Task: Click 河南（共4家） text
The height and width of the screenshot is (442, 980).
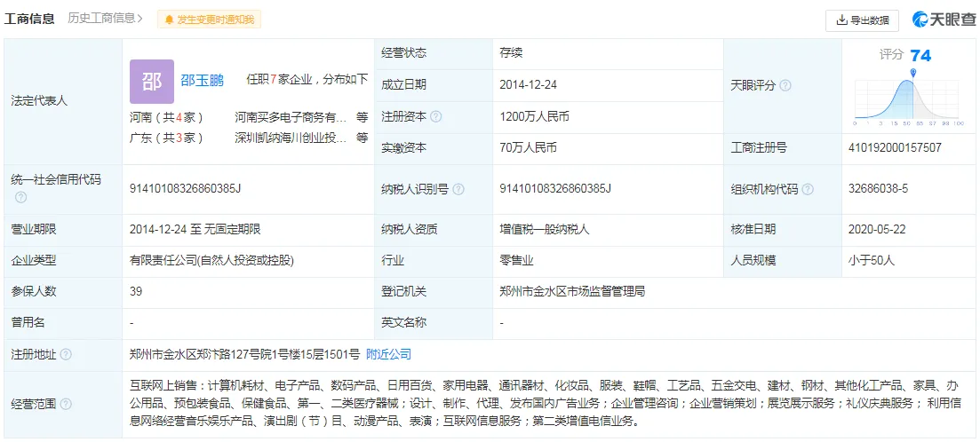Action: click(x=166, y=117)
